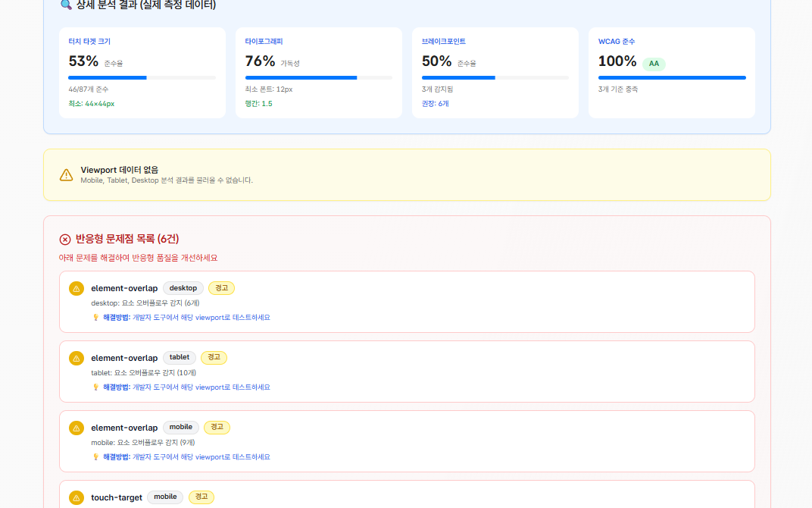Click 권장: 6개 text
This screenshot has height=508, width=812.
[435, 104]
